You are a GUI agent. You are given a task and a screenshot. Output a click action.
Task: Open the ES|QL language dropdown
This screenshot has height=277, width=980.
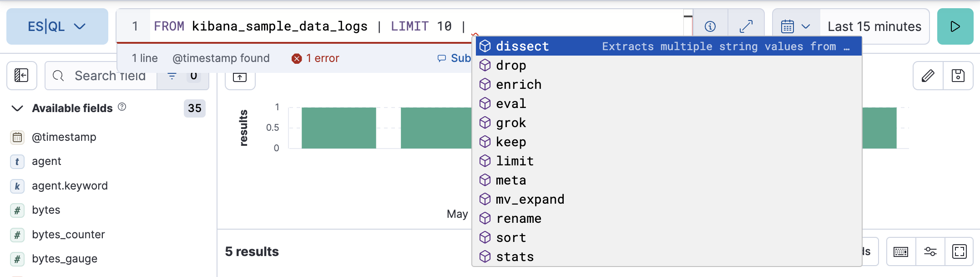pos(57,26)
